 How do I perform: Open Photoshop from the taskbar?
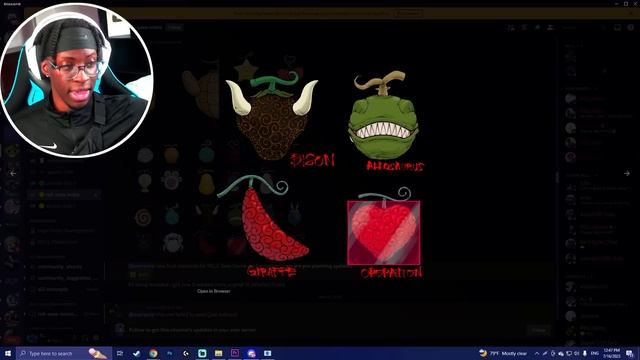tap(169, 353)
